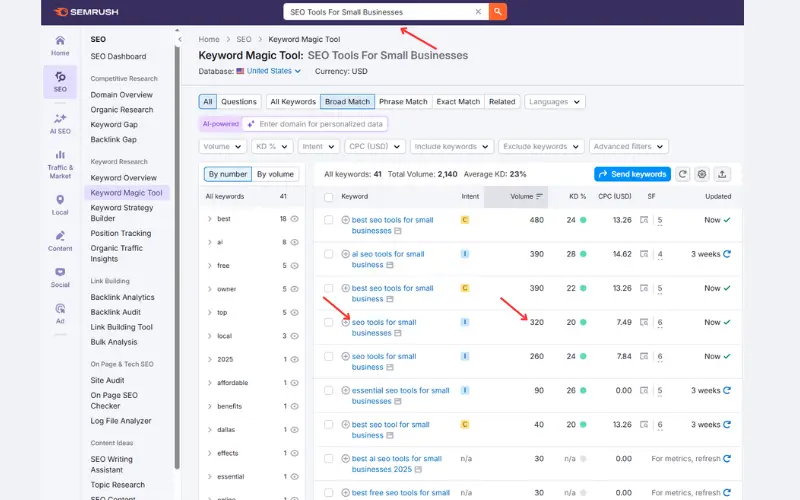
Task: Open Traffic & Market sidebar icon
Action: pos(60,164)
